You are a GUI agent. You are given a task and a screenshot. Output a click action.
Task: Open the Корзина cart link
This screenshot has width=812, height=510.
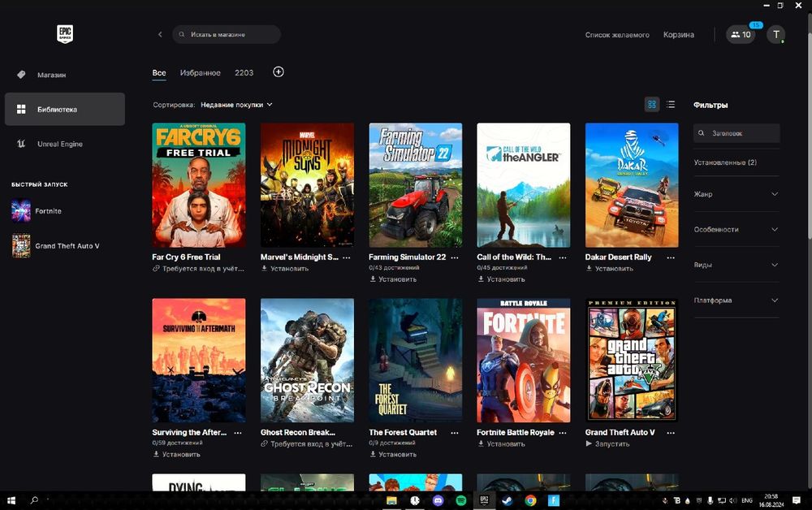(x=678, y=35)
